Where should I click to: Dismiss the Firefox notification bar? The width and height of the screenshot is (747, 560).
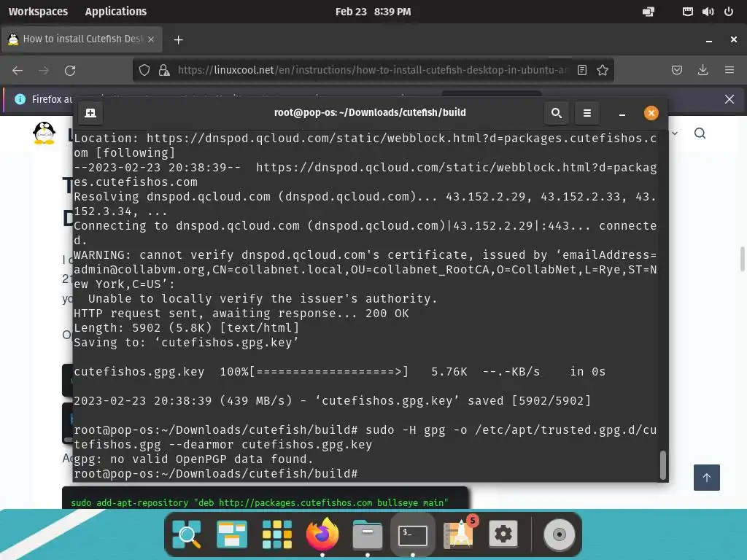(x=729, y=99)
